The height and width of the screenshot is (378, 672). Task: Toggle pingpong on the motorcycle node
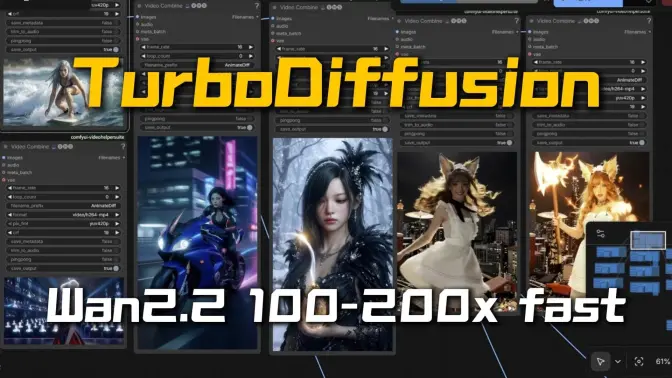(x=197, y=119)
